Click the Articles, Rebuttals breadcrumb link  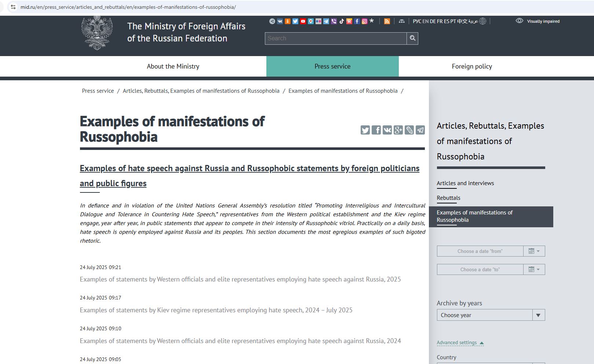[x=201, y=91]
